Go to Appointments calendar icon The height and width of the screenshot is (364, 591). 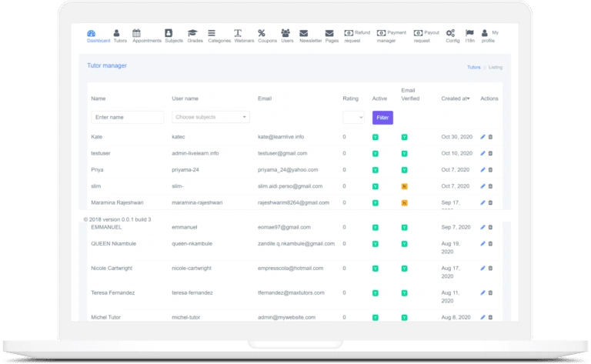[x=136, y=33]
